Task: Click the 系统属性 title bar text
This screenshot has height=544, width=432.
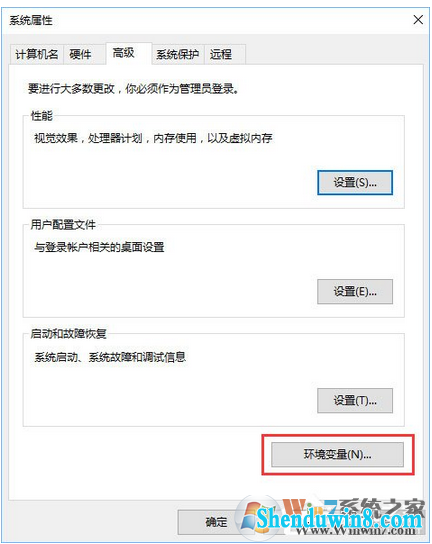Action: pyautogui.click(x=31, y=20)
